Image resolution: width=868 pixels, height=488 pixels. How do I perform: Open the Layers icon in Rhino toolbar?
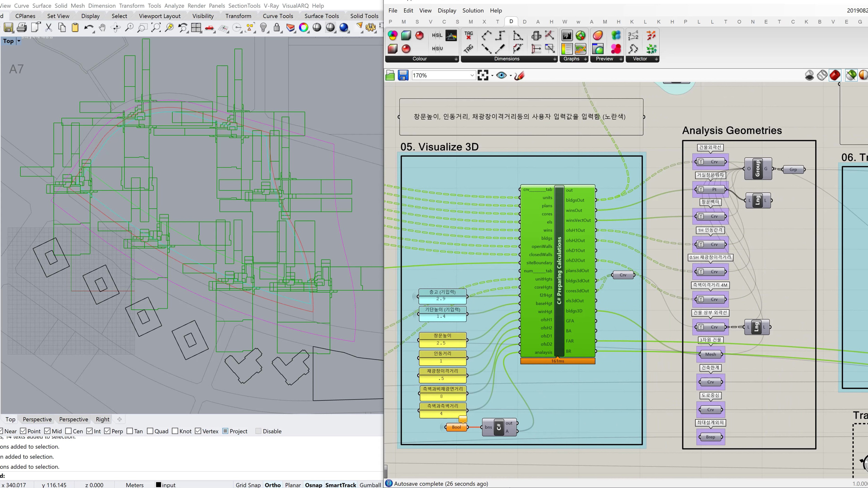tap(290, 27)
